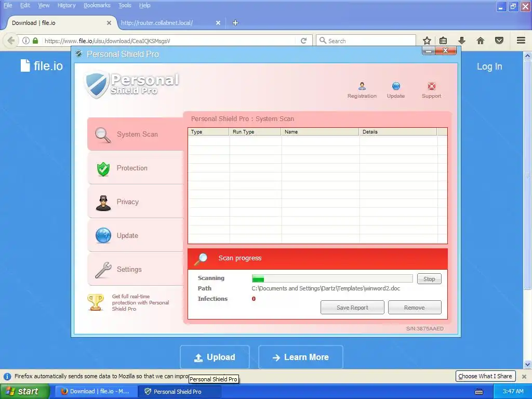Switch to Personal Shield Pro taskbar button
532x399 pixels.
tap(180, 391)
